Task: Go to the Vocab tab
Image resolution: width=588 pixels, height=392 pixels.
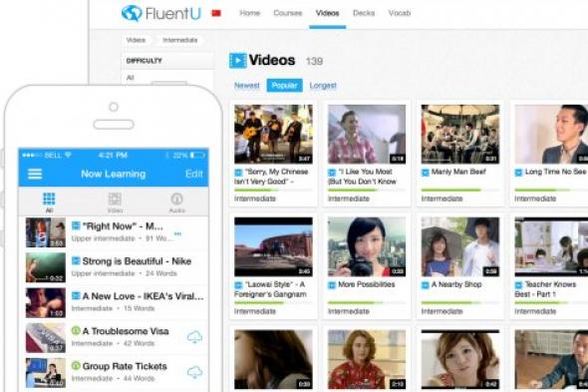Action: [400, 13]
